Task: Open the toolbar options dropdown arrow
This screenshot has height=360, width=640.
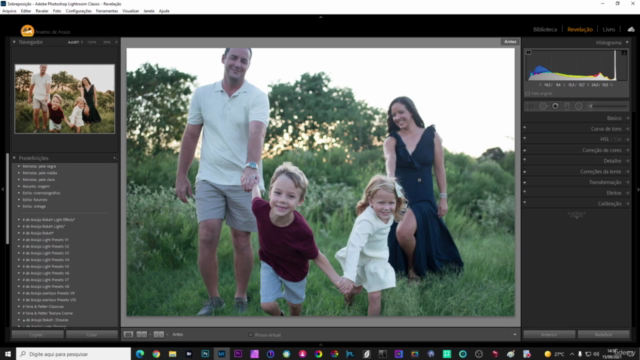Action: point(515,335)
